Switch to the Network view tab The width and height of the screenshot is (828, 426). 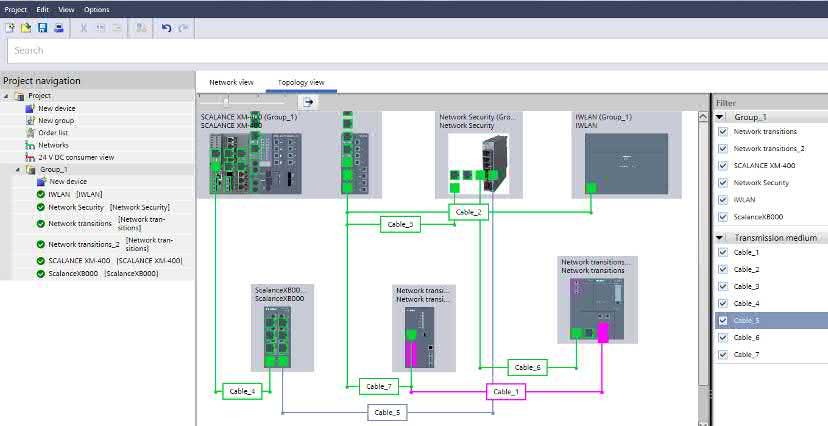231,82
